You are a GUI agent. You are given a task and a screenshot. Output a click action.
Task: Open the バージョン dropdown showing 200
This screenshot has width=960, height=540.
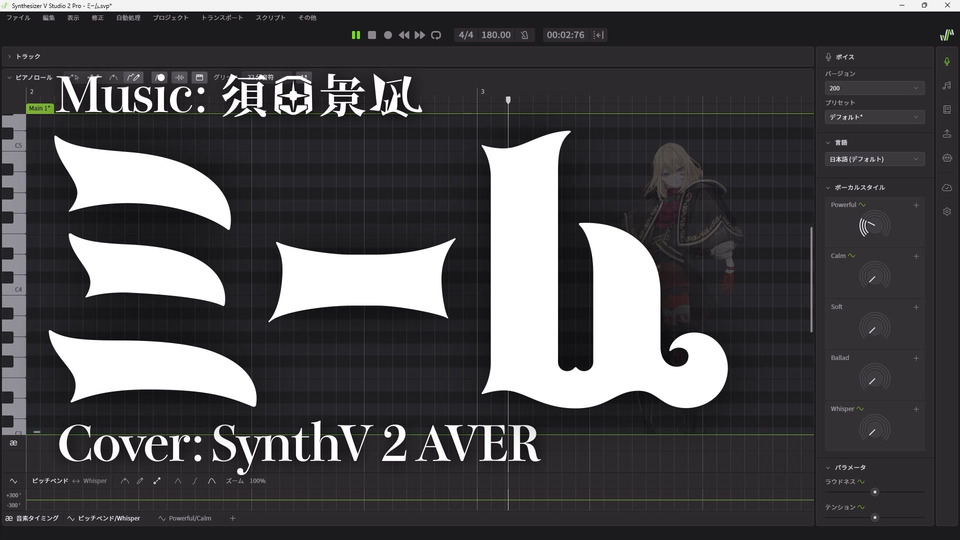pyautogui.click(x=874, y=88)
